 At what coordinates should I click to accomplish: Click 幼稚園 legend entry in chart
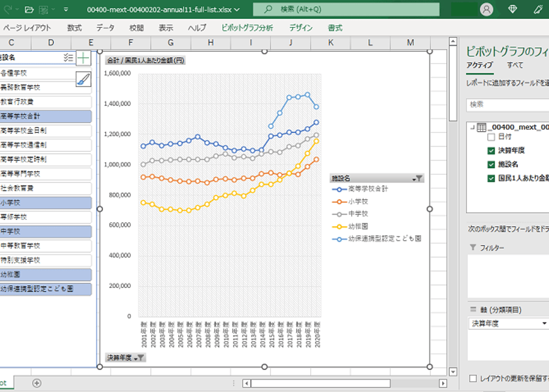350,226
